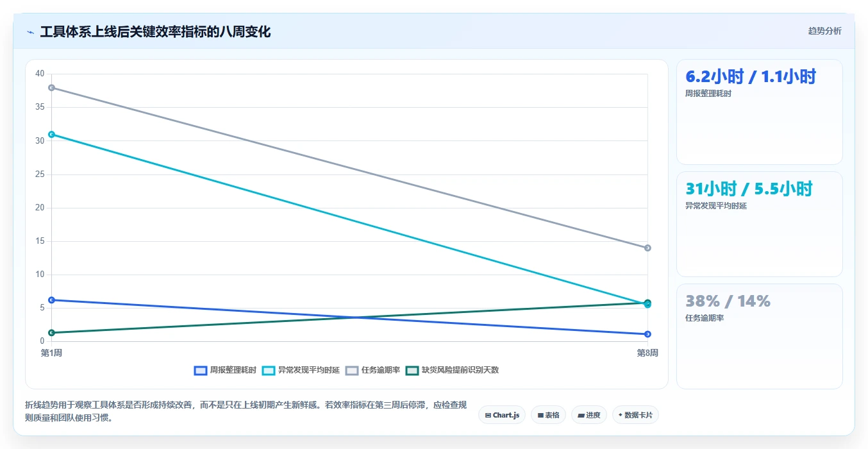Click the 任务逾期率 caption in third card

coord(705,318)
